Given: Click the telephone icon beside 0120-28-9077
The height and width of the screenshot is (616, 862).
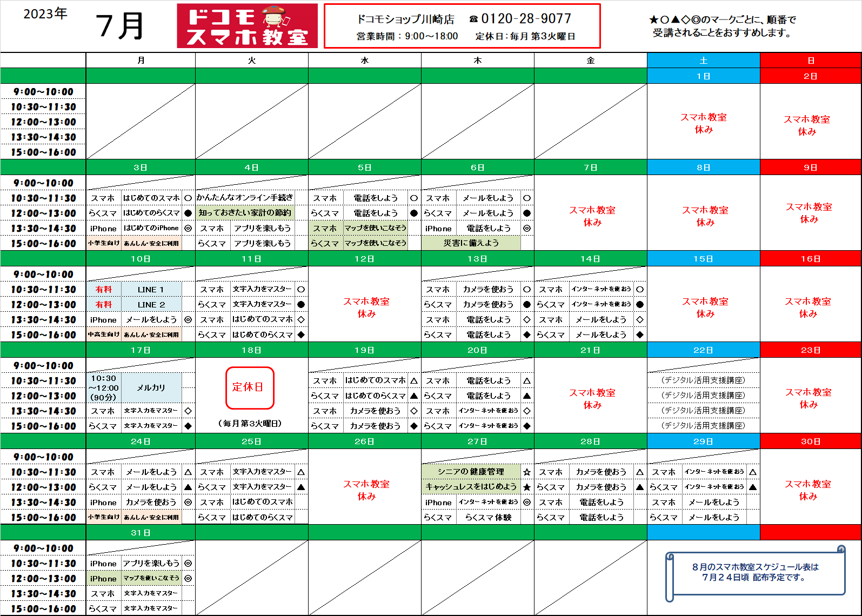Looking at the screenshot, I should tap(473, 19).
